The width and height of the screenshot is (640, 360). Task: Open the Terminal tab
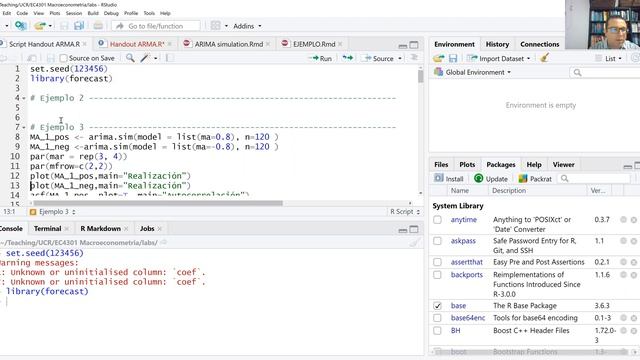point(47,229)
